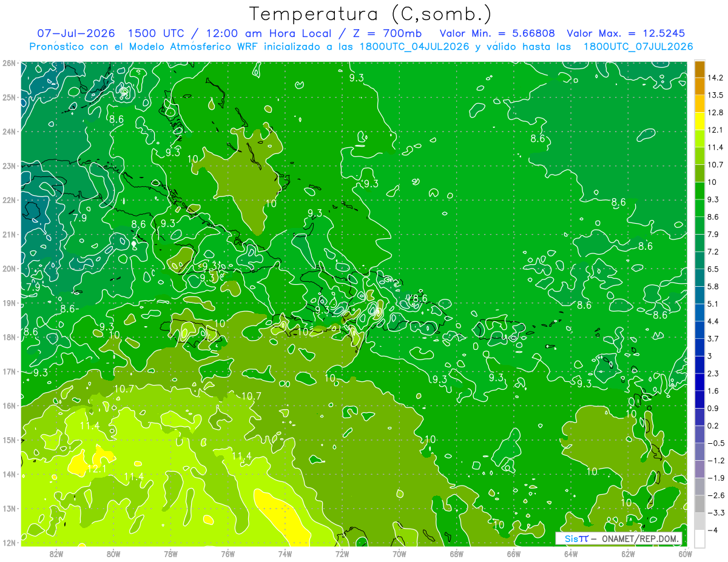Pick the orange legend band above 14.2

point(699,69)
